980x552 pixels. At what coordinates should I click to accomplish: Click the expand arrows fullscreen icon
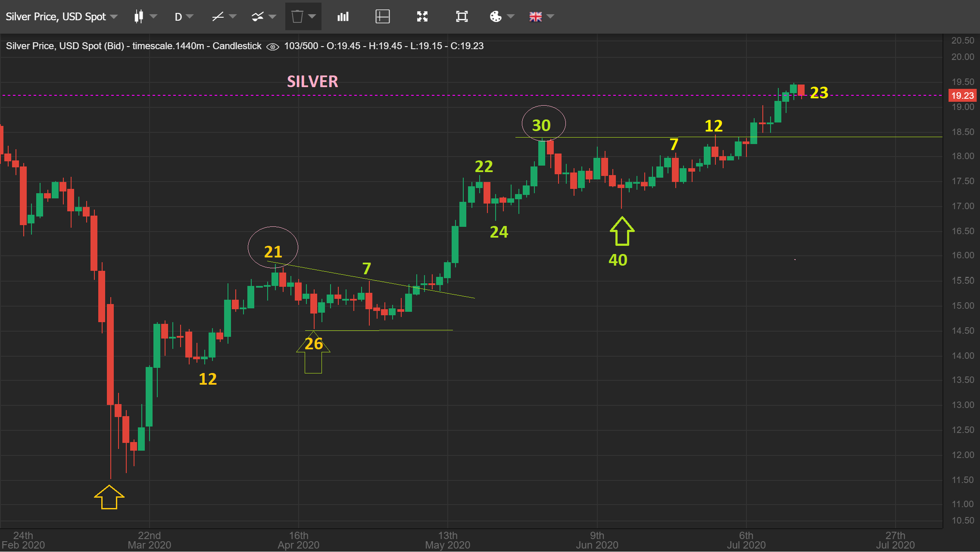(422, 17)
